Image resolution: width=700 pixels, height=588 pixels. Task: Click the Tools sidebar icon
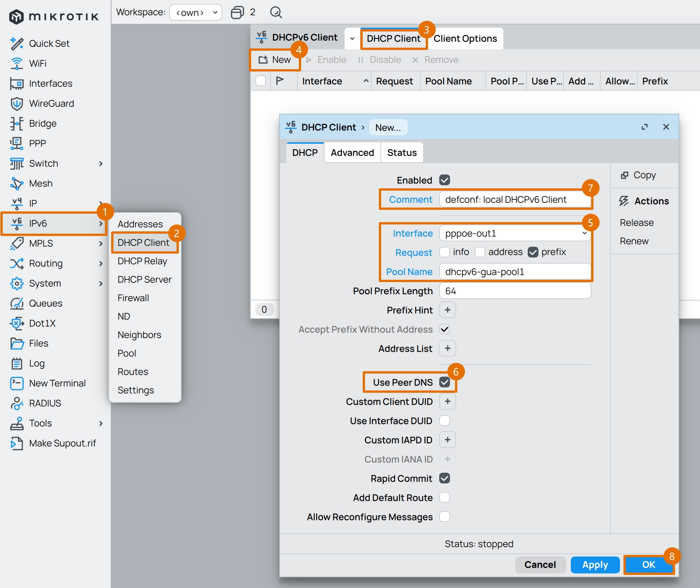coord(17,423)
